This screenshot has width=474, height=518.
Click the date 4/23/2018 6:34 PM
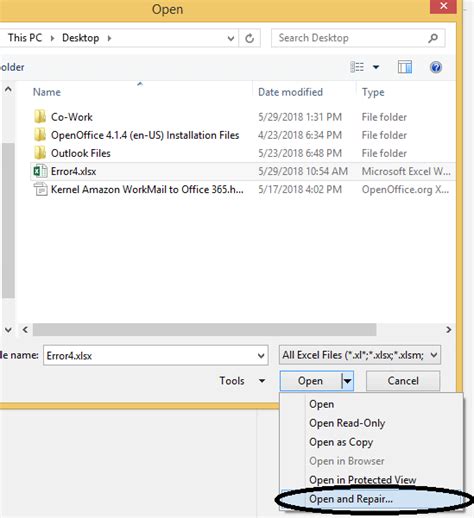[300, 135]
